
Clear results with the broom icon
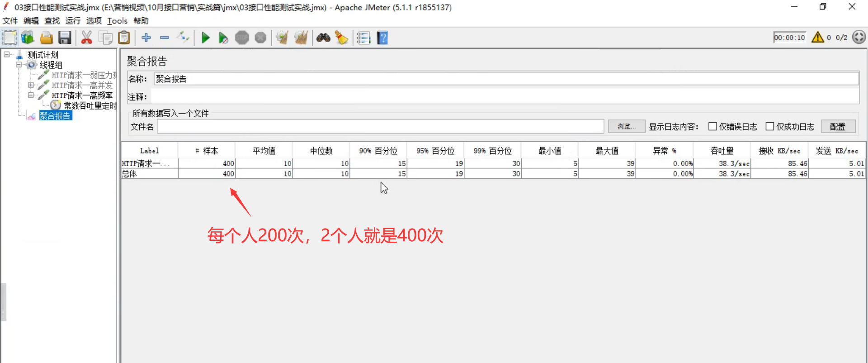[x=282, y=38]
